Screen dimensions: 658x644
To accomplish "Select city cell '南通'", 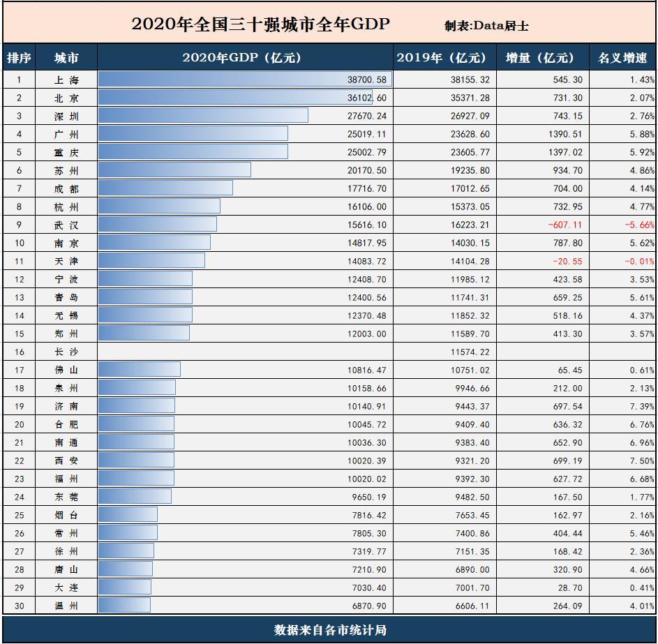I will coord(66,442).
